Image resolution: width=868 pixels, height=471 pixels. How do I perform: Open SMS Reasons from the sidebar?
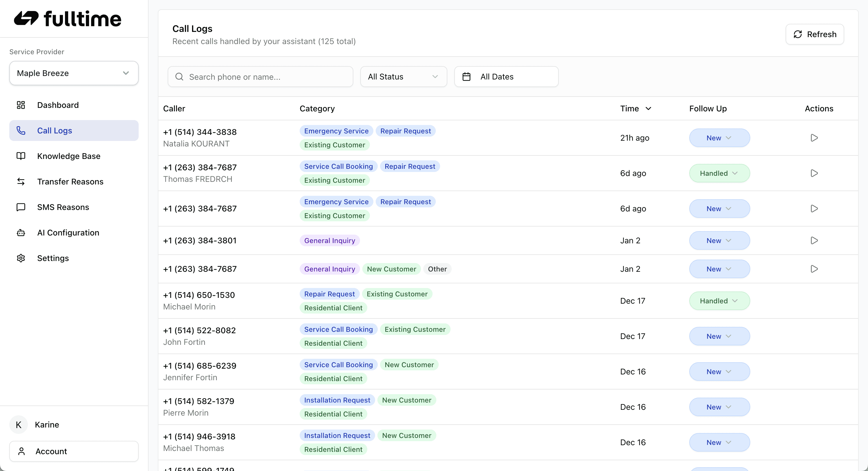[x=63, y=207]
